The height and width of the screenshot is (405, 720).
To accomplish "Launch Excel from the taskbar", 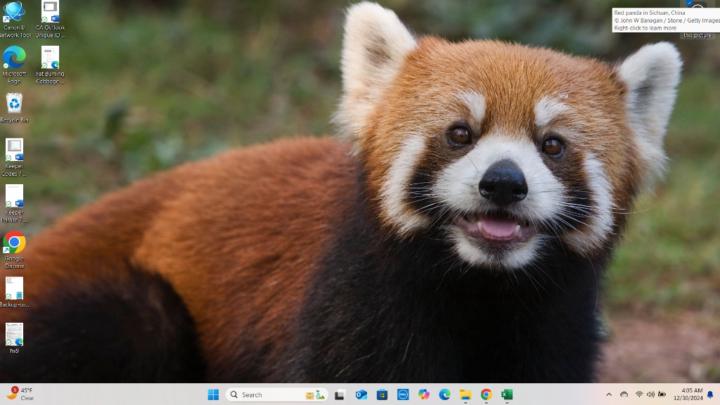I will tap(507, 394).
